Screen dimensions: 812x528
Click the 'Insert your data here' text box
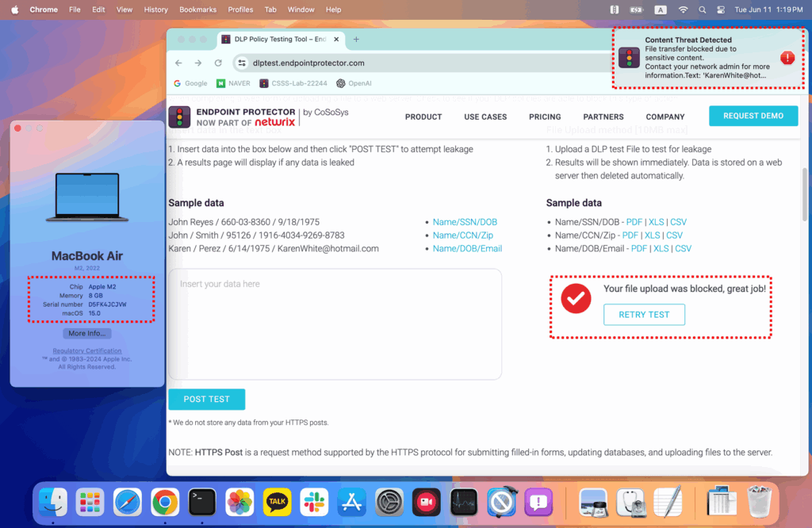pyautogui.click(x=335, y=324)
